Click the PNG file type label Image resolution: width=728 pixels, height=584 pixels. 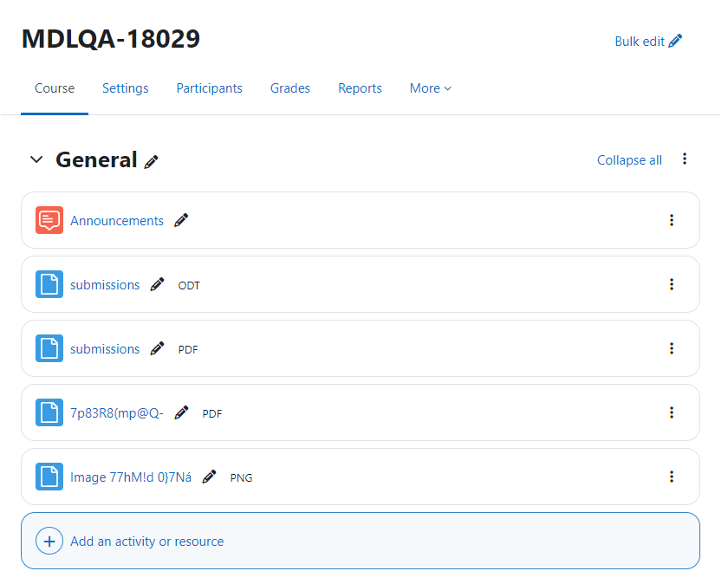(x=242, y=477)
